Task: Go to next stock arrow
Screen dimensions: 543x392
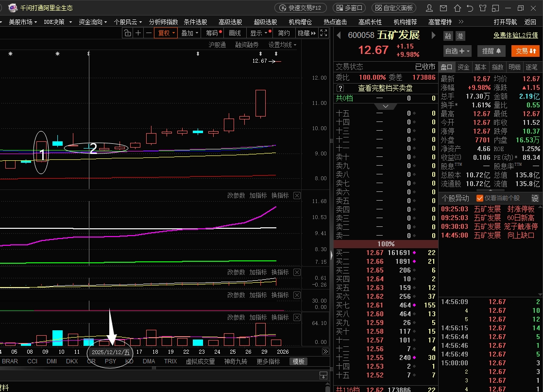Action: click(433, 35)
